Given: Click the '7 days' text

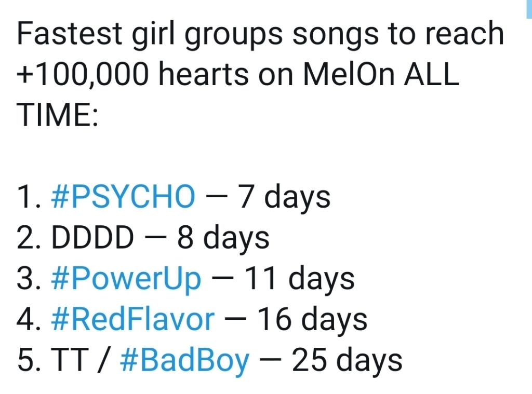Looking at the screenshot, I should click(284, 198).
